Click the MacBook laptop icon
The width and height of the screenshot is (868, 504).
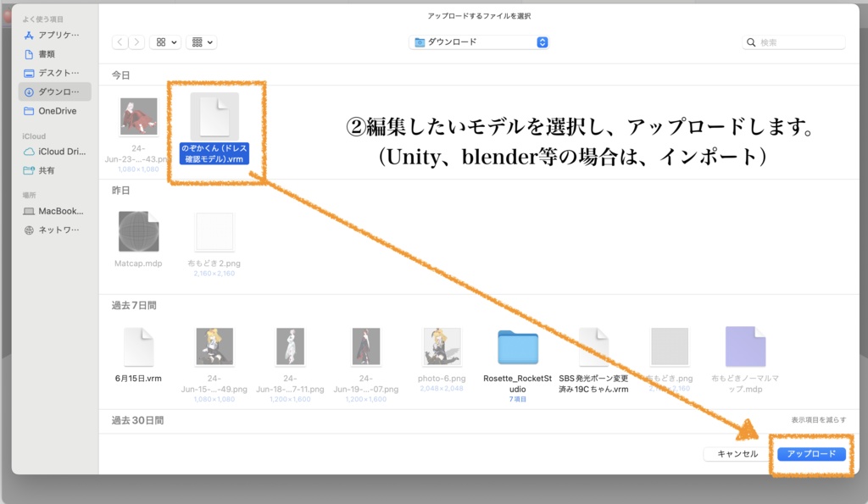29,211
